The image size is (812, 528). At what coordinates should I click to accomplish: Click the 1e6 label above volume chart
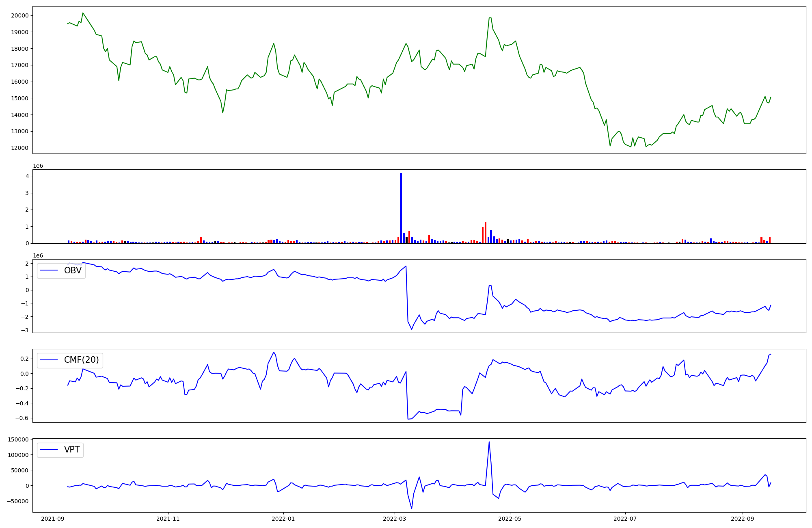click(x=38, y=166)
